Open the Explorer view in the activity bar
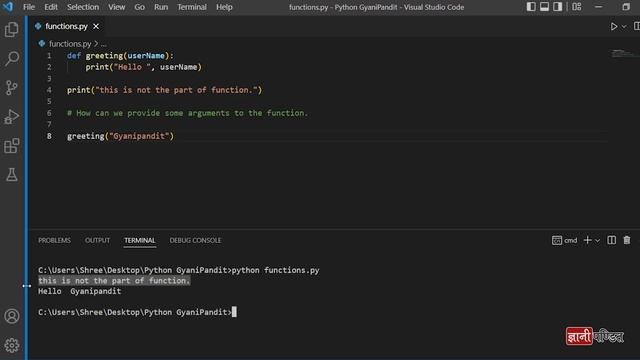This screenshot has width=640, height=360. pyautogui.click(x=11, y=29)
